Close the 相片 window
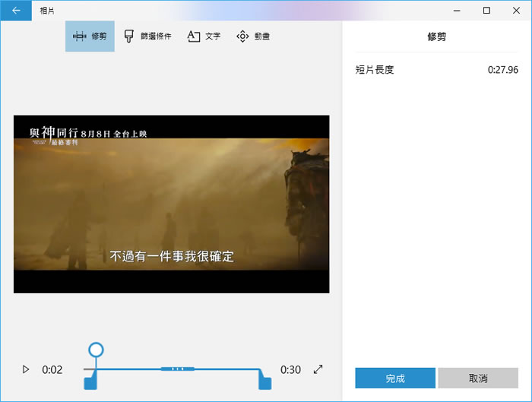This screenshot has width=532, height=402. point(516,11)
